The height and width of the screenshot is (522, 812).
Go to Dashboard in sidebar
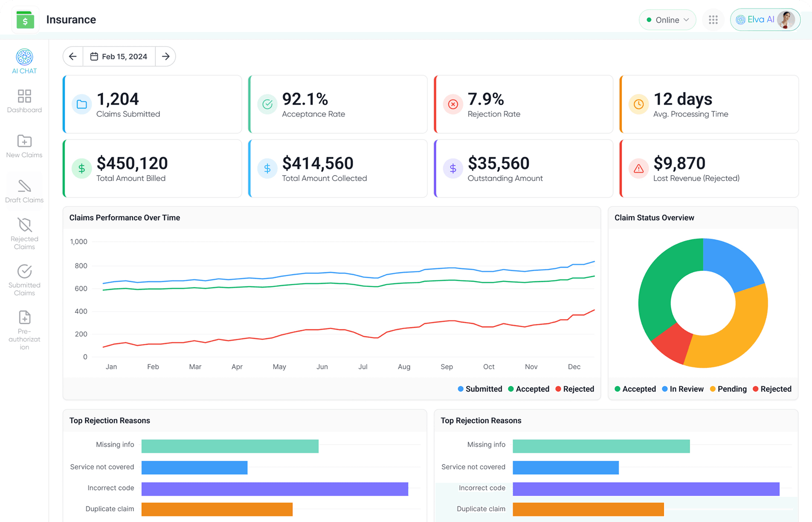(x=24, y=101)
